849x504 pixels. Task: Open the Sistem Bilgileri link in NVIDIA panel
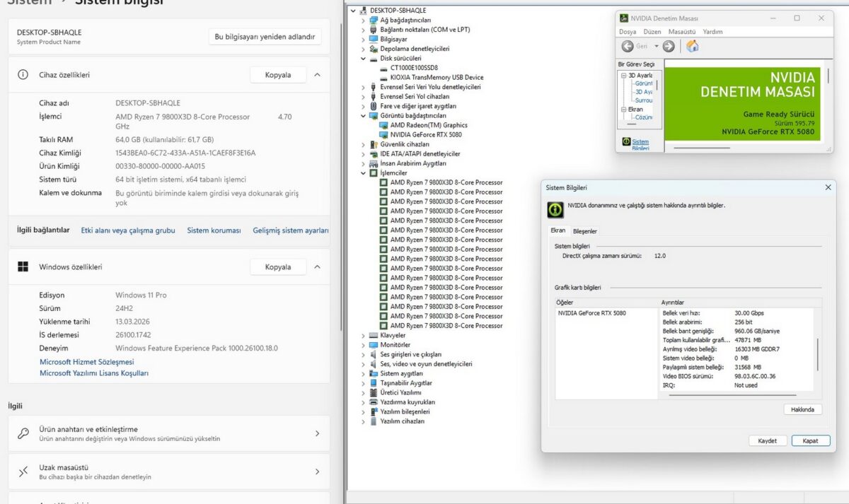point(640,145)
